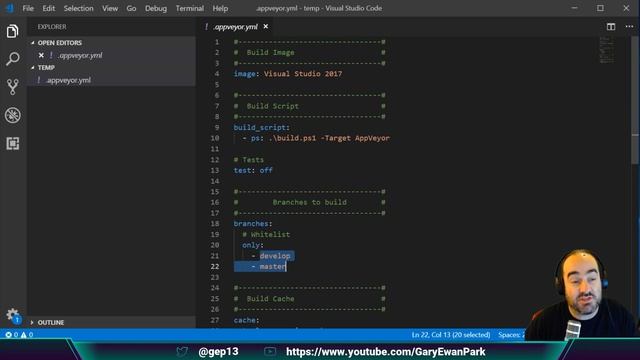Click the EXPLORER panel title
This screenshot has height=360, width=640.
click(52, 27)
